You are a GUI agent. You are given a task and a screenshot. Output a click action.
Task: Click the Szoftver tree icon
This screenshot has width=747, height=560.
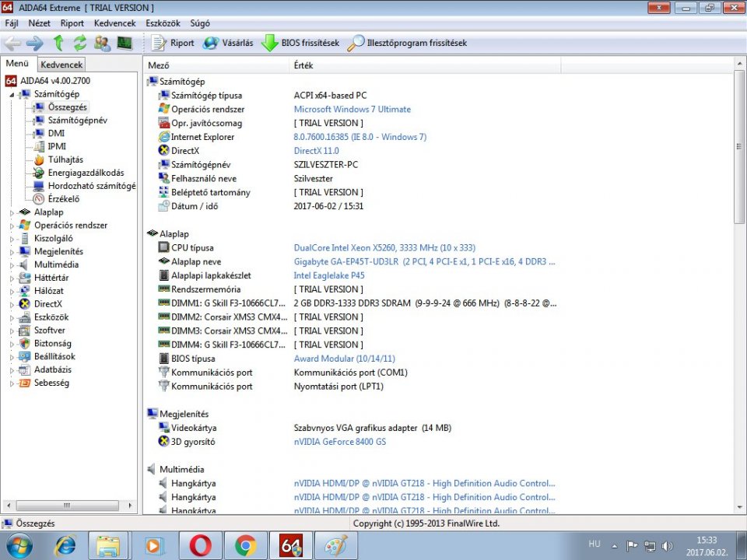[x=24, y=331]
